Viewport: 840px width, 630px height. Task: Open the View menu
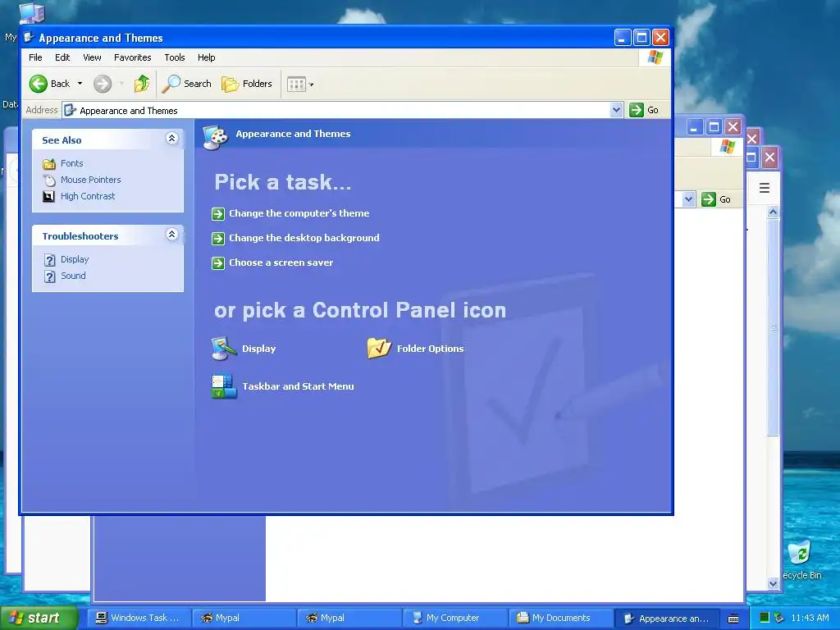[92, 57]
